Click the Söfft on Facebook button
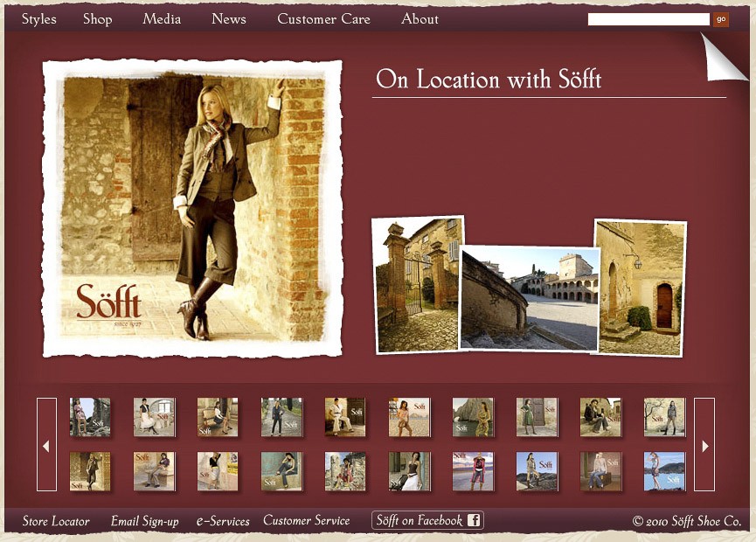The image size is (756, 542). [427, 520]
